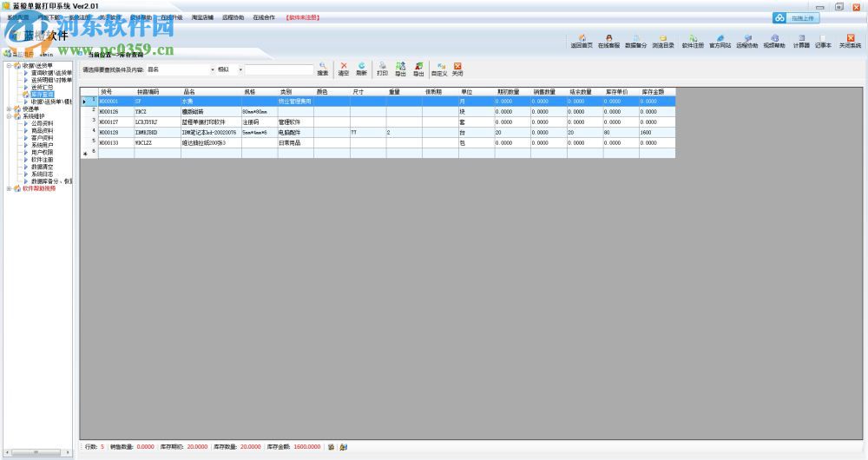
Task: Click the 关闭系统 exit icon
Action: pyautogui.click(x=851, y=42)
